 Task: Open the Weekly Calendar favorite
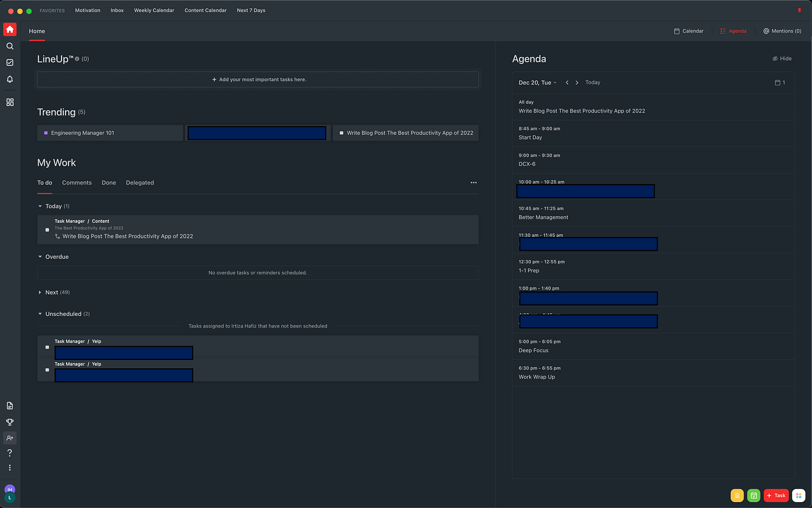(154, 10)
